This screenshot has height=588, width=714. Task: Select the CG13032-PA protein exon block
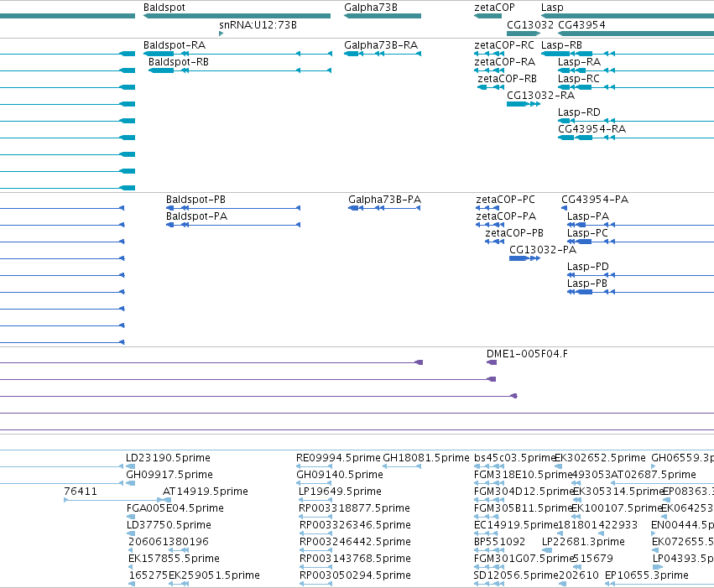click(519, 258)
